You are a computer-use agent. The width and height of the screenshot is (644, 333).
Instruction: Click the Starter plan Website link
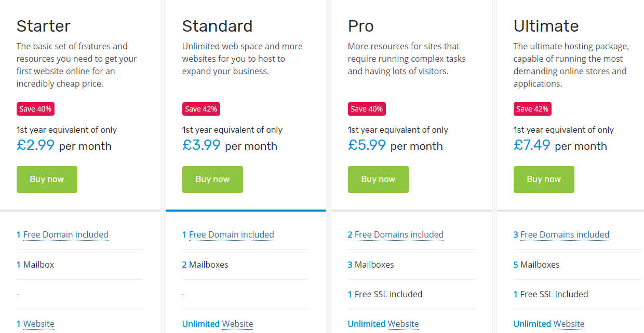39,324
